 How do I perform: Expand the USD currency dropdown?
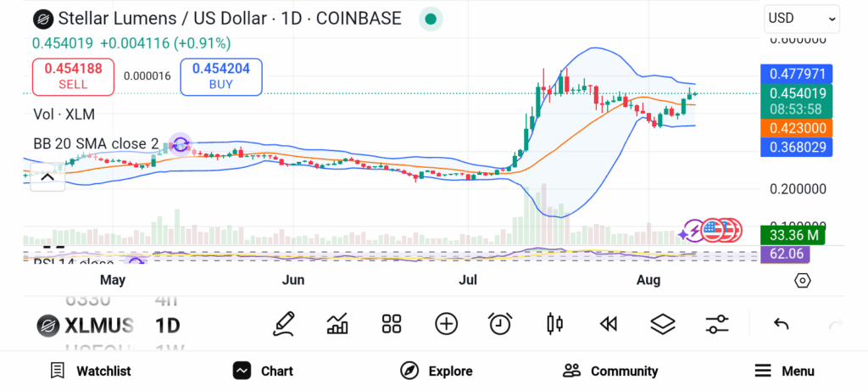point(801,18)
